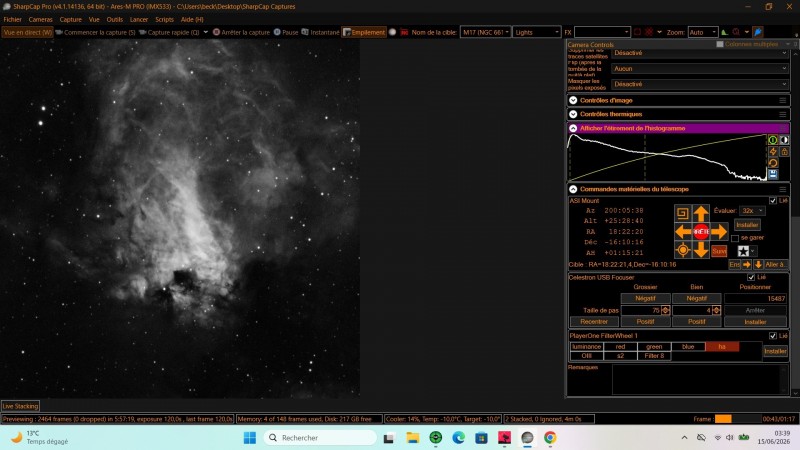Toggle the Colonnes multiples checkbox
The image size is (800, 450).
point(720,44)
